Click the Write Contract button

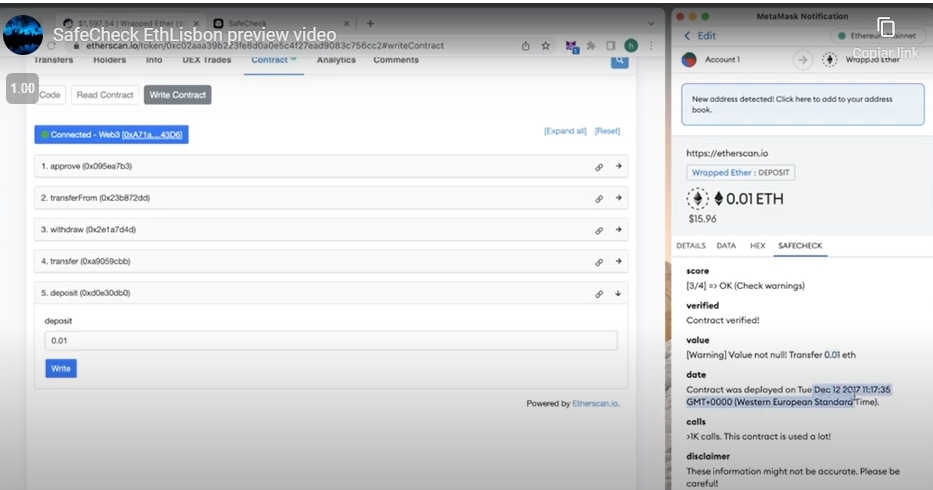pyautogui.click(x=177, y=95)
